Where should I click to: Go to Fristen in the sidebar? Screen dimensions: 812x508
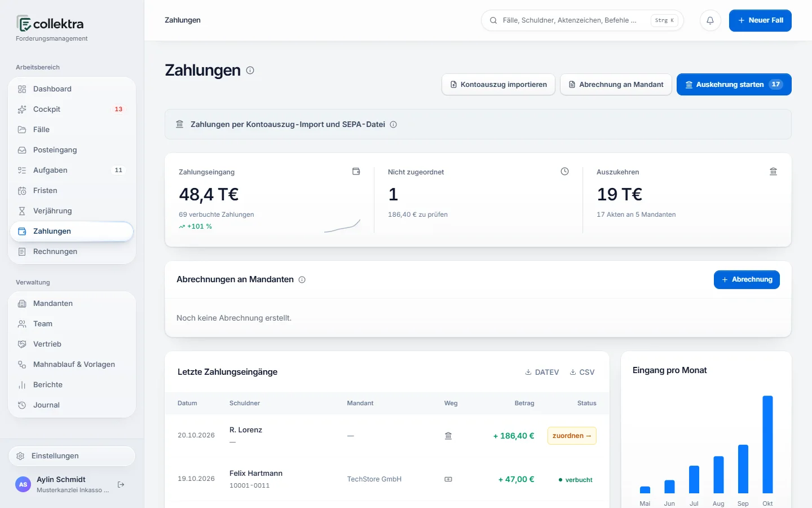click(x=72, y=191)
